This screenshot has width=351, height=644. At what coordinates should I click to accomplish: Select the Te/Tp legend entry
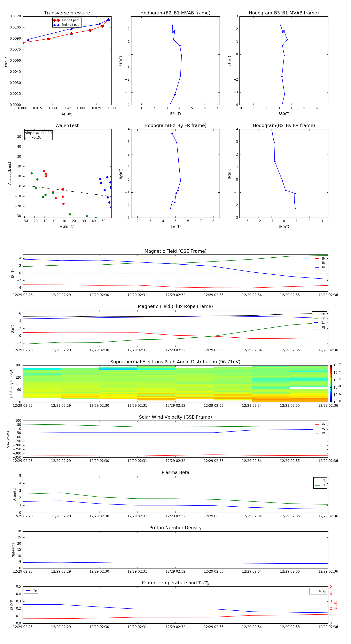point(318,591)
